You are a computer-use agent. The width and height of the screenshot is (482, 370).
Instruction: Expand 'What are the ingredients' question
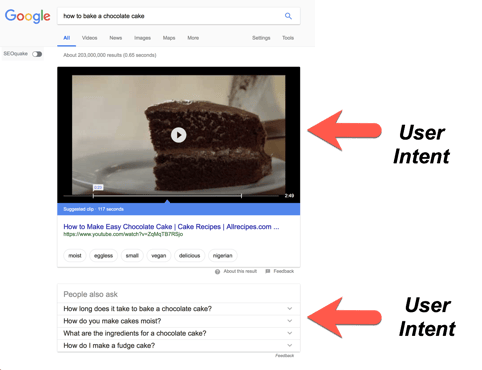[x=179, y=333]
